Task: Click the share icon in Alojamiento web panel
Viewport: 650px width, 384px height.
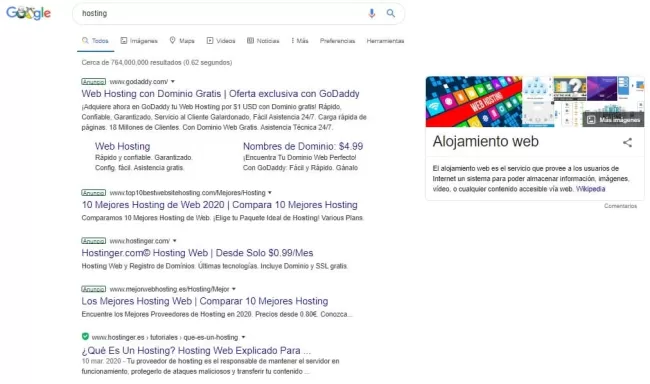Action: [627, 143]
